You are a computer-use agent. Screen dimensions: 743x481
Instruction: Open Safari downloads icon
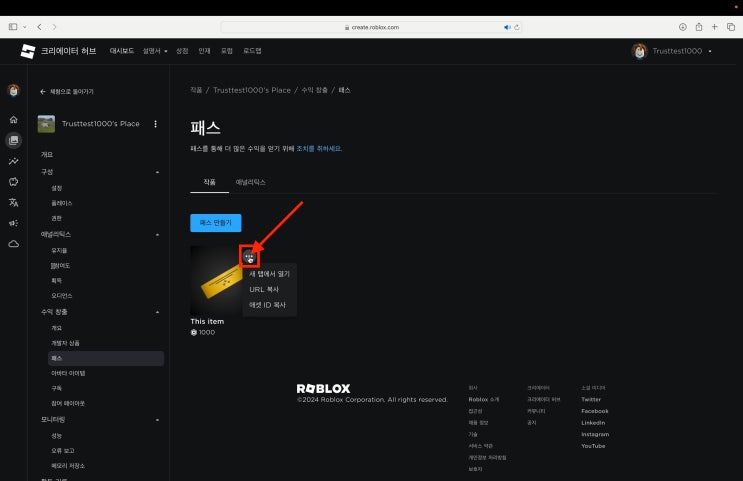coord(683,27)
